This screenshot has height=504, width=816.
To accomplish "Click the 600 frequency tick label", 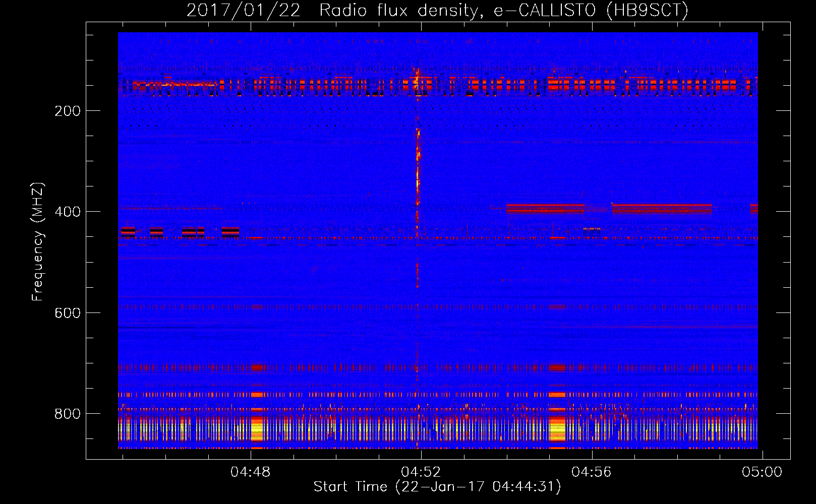I will coord(68,313).
